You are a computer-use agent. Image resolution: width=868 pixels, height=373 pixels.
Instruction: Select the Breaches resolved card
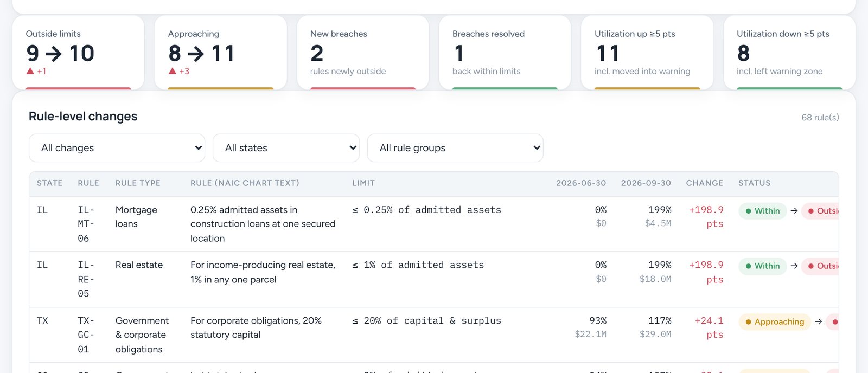[505, 53]
